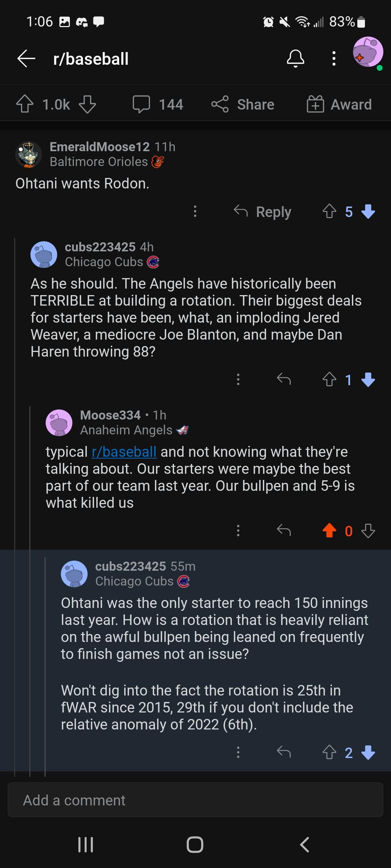
Task: Tap the Add a comment field
Action: tap(195, 800)
